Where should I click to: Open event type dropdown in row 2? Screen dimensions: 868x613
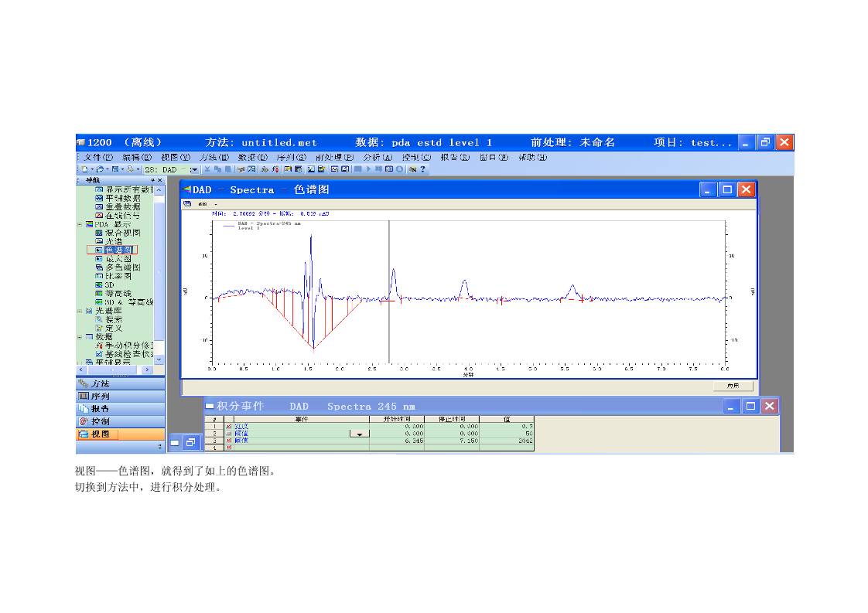pos(359,434)
